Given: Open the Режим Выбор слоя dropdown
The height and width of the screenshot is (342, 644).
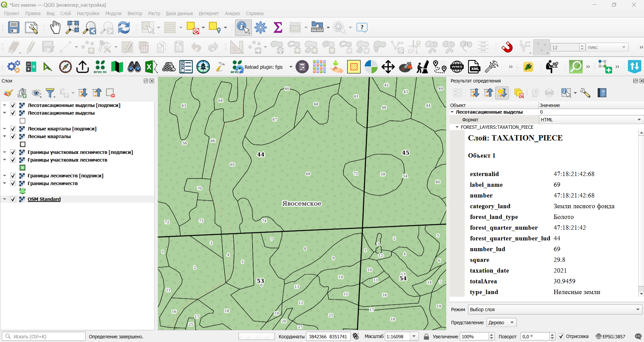Looking at the screenshot, I should pyautogui.click(x=555, y=309).
